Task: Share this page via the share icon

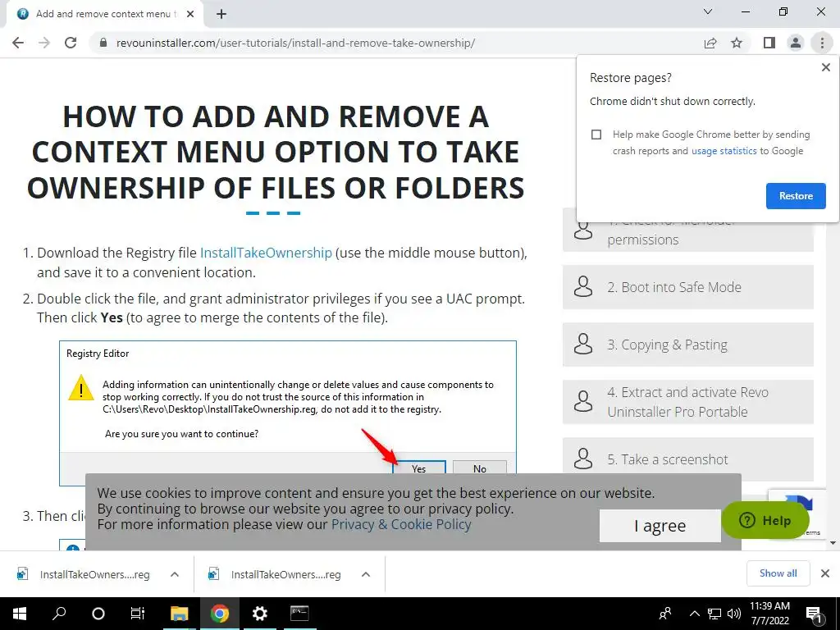Action: [x=710, y=43]
